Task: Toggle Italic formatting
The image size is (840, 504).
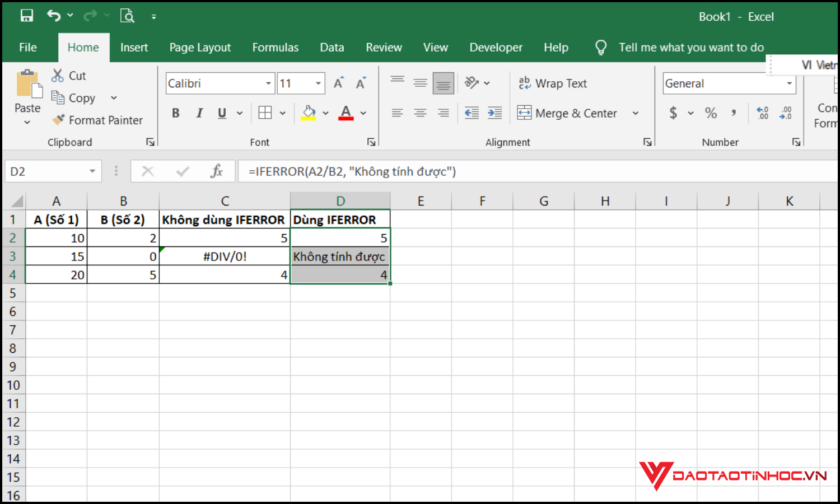Action: (199, 113)
